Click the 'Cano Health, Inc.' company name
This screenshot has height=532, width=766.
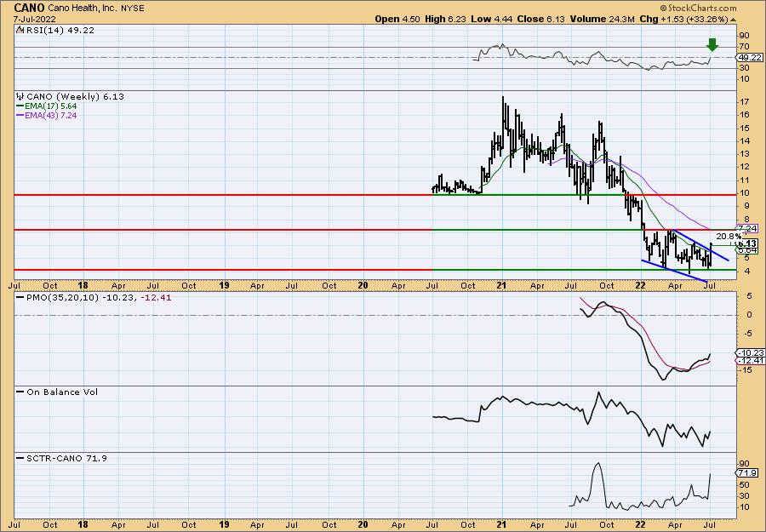coord(83,9)
